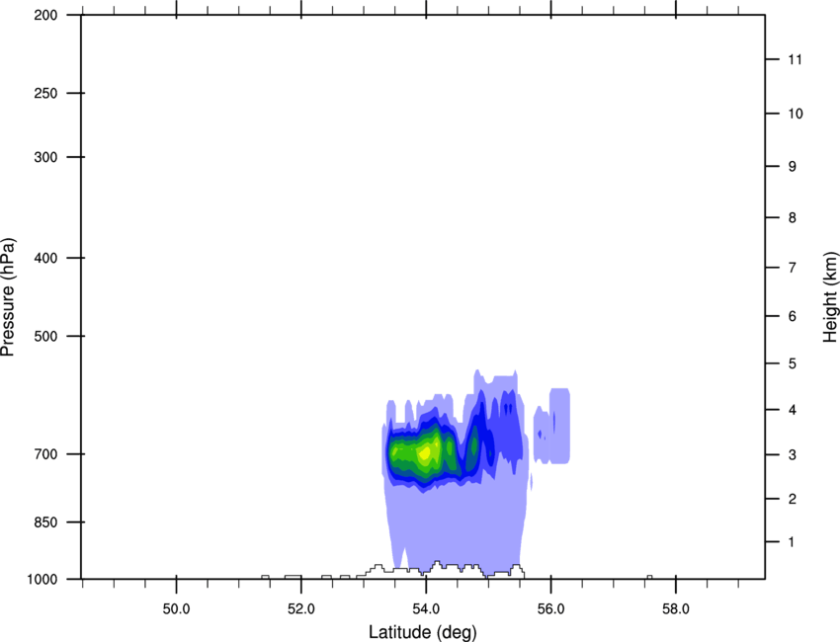The height and width of the screenshot is (642, 840).
Task: Click the Pressure (hPa) axis title
Action: (8, 297)
